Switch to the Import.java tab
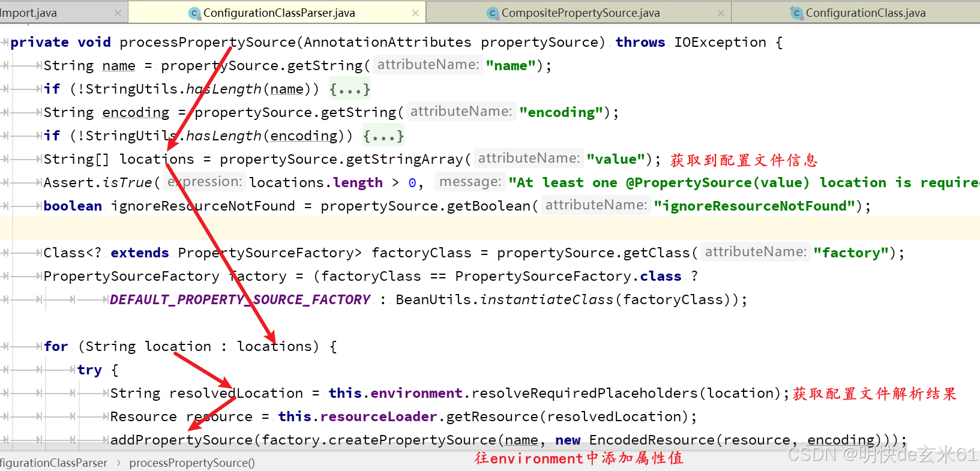This screenshot has height=471, width=980. click(x=28, y=13)
